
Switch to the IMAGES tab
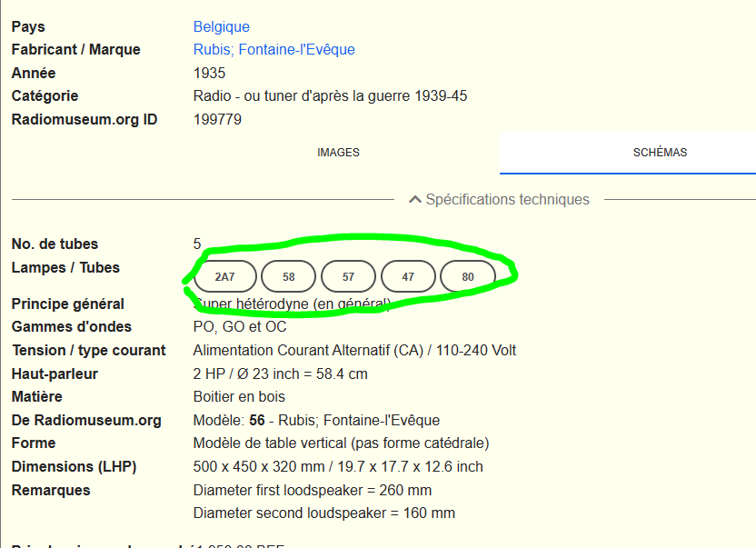pos(338,153)
